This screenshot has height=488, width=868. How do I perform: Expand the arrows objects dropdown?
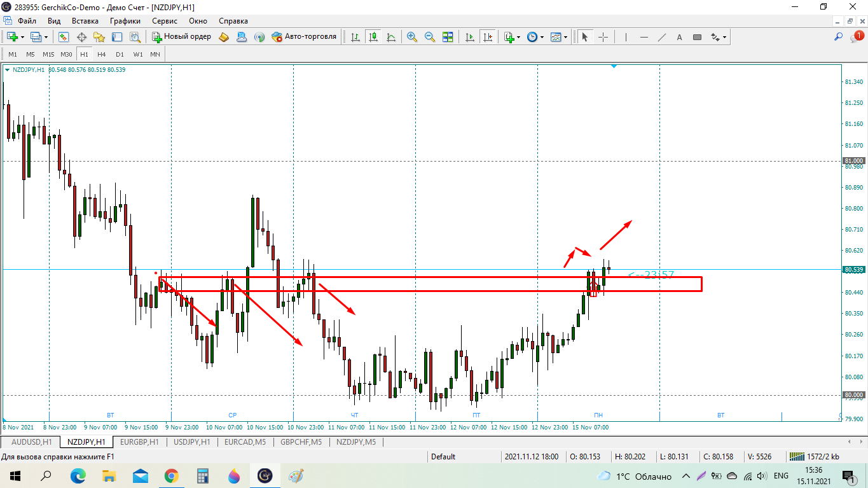[724, 37]
